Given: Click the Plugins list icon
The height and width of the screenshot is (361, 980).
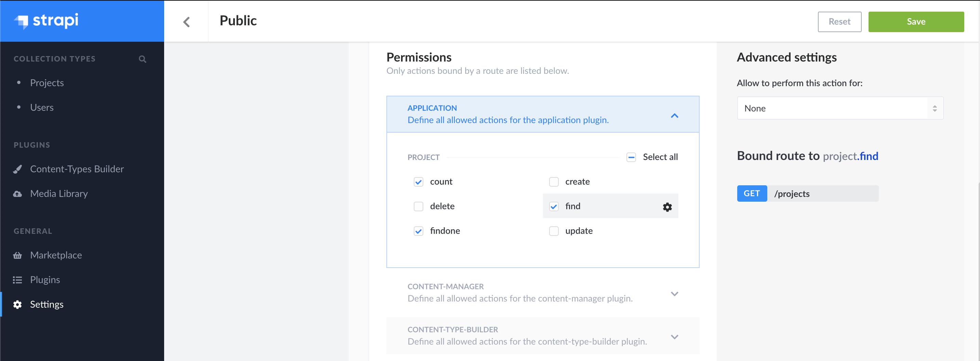Looking at the screenshot, I should pyautogui.click(x=17, y=280).
